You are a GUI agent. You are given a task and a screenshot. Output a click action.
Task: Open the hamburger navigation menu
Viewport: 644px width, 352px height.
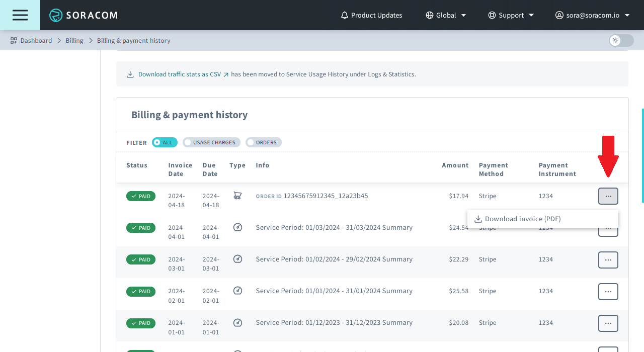(x=20, y=15)
